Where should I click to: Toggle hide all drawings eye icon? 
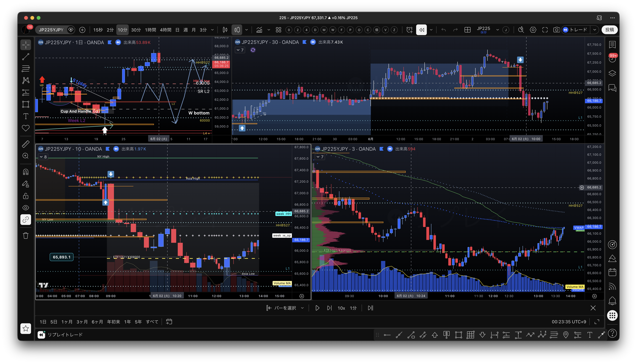click(x=26, y=208)
